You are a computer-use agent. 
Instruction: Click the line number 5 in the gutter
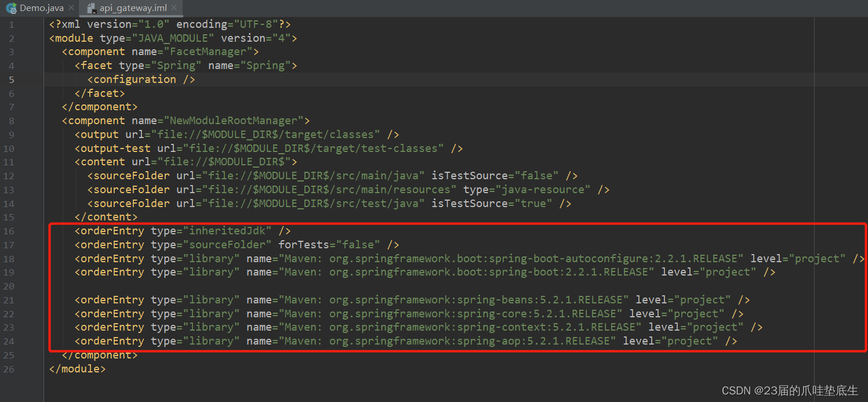coord(11,79)
